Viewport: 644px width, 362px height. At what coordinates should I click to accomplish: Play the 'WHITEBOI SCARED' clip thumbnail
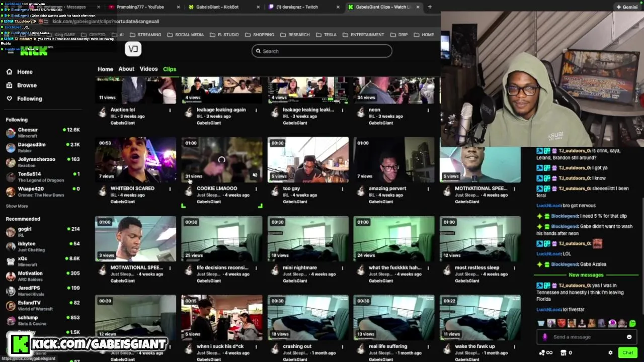[135, 159]
